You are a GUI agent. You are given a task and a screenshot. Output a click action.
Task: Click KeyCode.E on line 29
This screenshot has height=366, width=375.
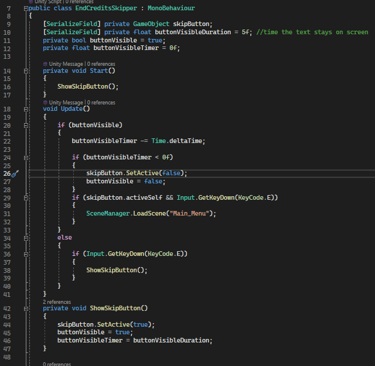click(x=256, y=198)
